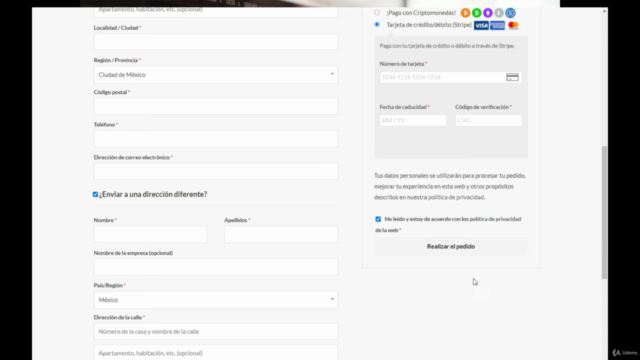Screen dimensions: 640x360
Task: Toggle the privacy policy agreement checkbox
Action: click(x=378, y=219)
